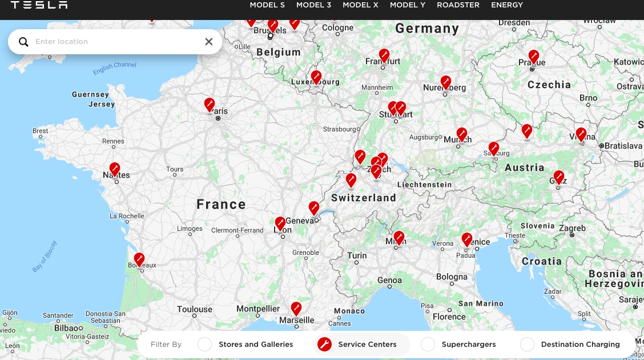Open the Luxembourg service center pin
The image size is (644, 360).
316,77
